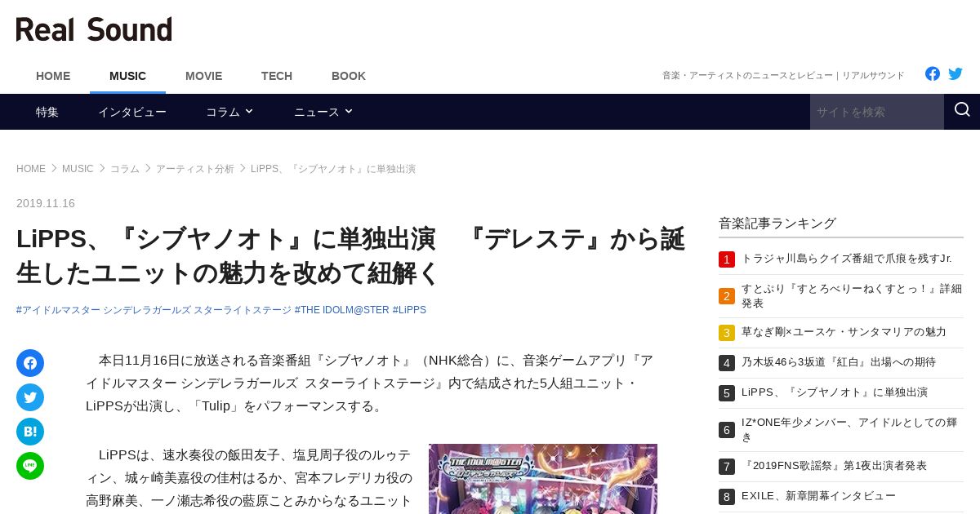The height and width of the screenshot is (514, 980).
Task: Click the search magnifier button
Action: tap(962, 111)
